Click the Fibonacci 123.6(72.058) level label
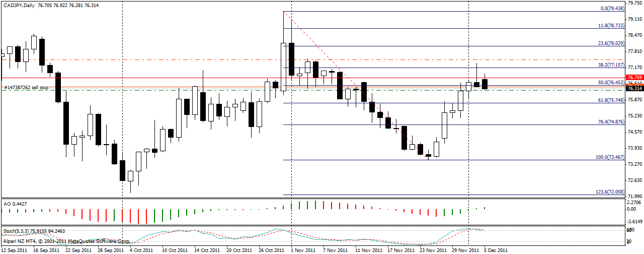Viewport: 644px width, 254px height. [610, 192]
